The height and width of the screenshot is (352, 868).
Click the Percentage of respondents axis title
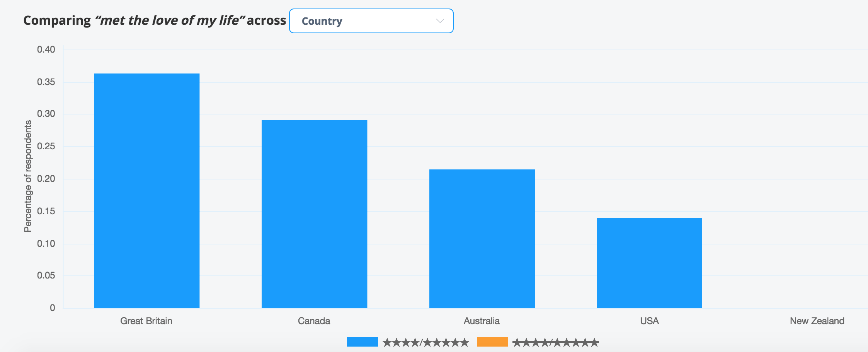[28, 176]
